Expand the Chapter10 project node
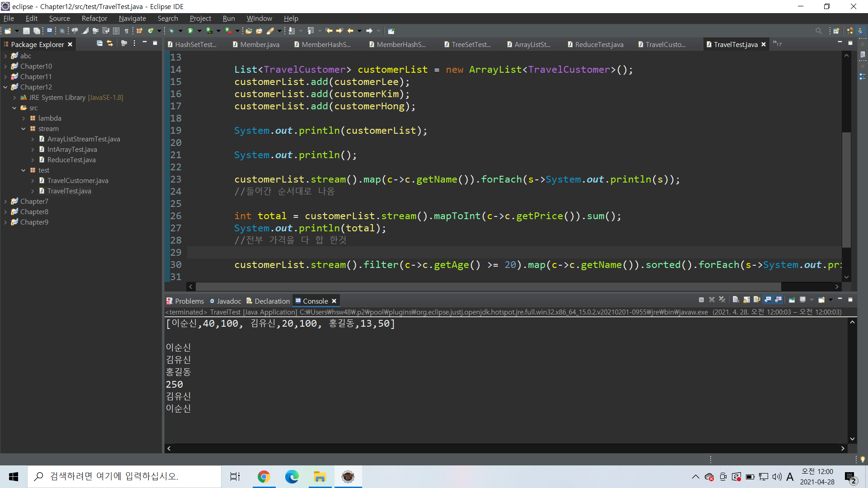 click(5, 66)
